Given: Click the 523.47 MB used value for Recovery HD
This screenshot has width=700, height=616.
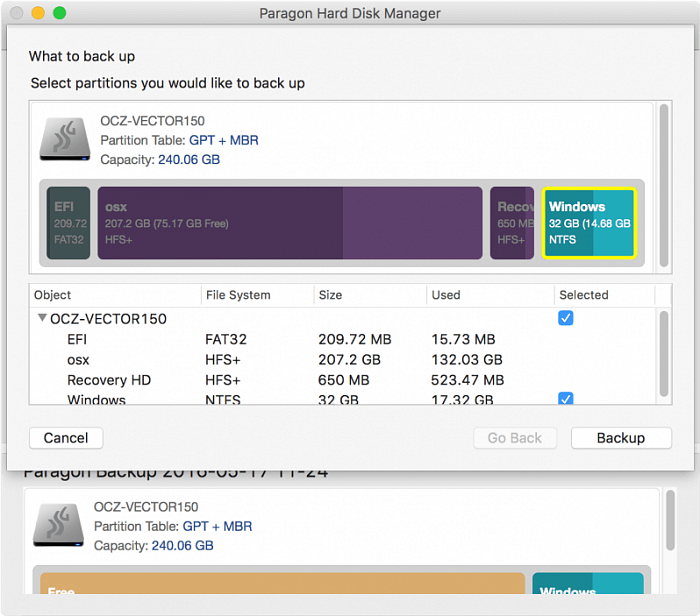Looking at the screenshot, I should click(467, 380).
